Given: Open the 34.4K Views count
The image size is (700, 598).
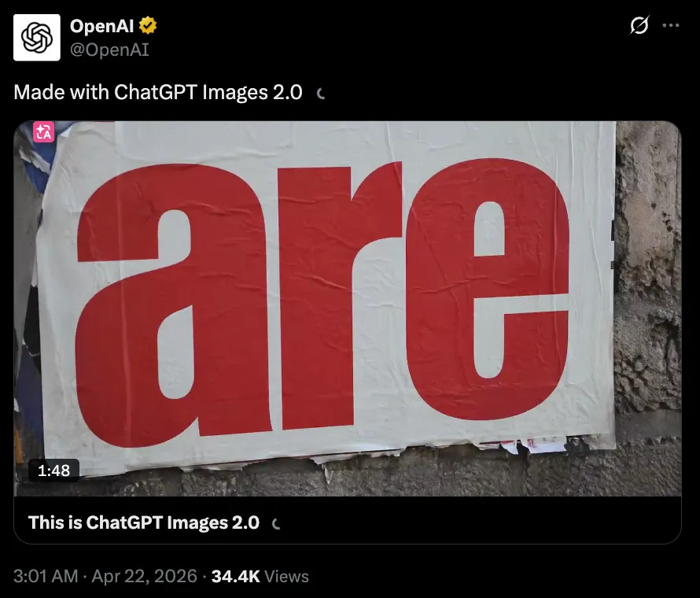Looking at the screenshot, I should (x=260, y=576).
